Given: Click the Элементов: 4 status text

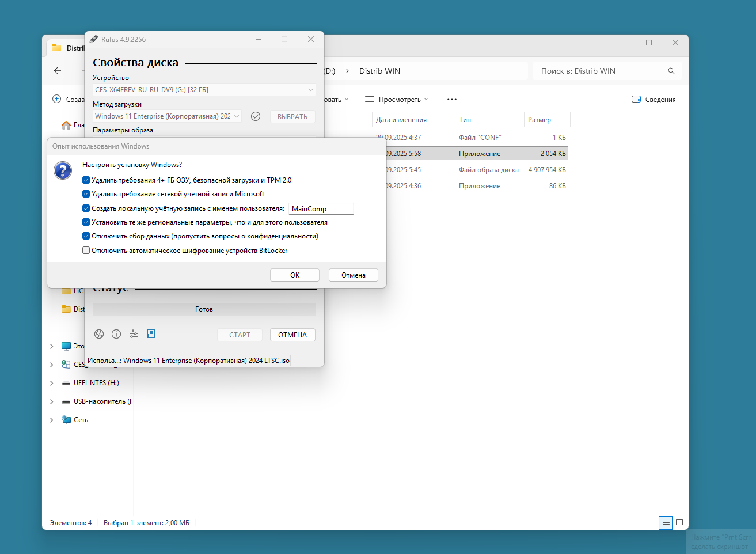Looking at the screenshot, I should tap(71, 523).
